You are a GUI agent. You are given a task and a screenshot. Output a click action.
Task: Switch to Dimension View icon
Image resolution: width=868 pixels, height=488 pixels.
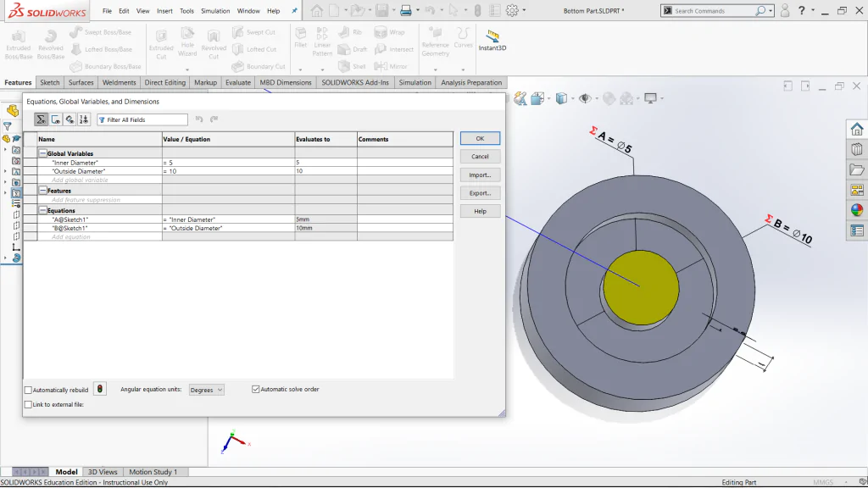[70, 119]
